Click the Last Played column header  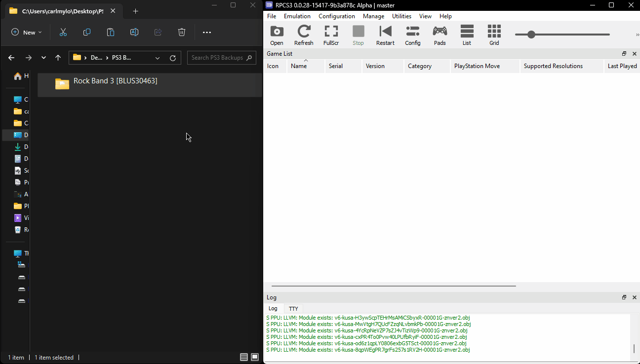pos(622,66)
